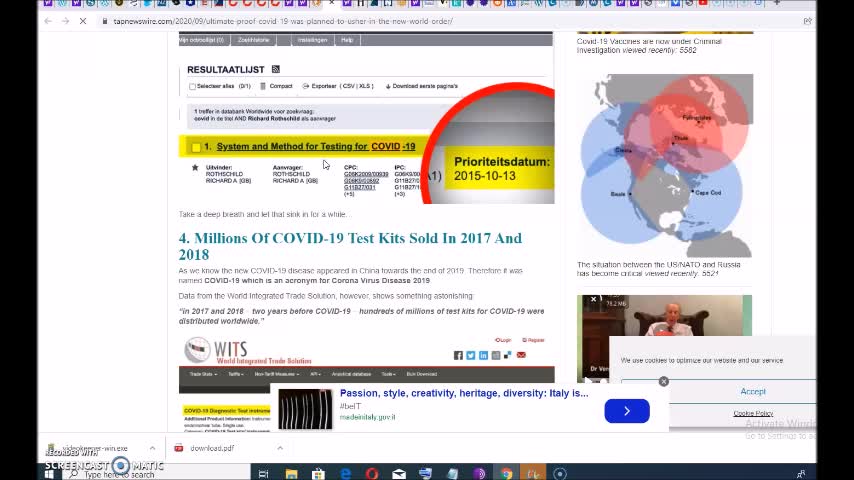854x480 pixels.
Task: Click the madeinitaly.gov.it ad link
Action: 368,417
